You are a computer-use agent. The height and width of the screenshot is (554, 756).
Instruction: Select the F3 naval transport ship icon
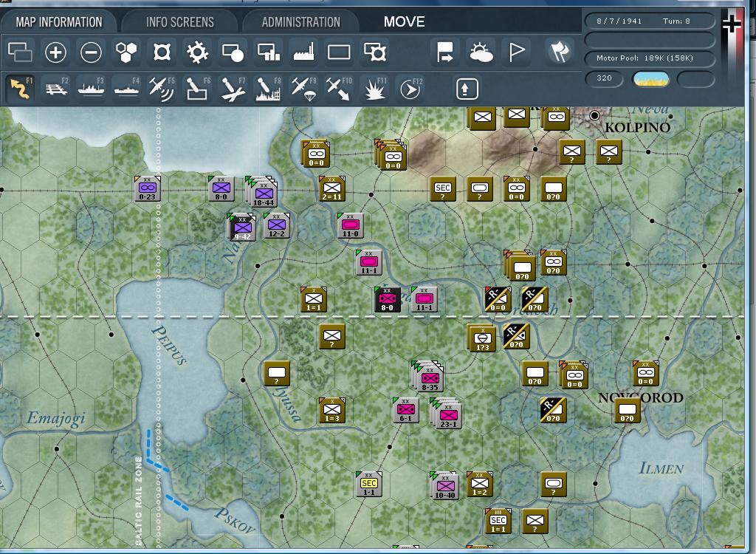tap(91, 89)
